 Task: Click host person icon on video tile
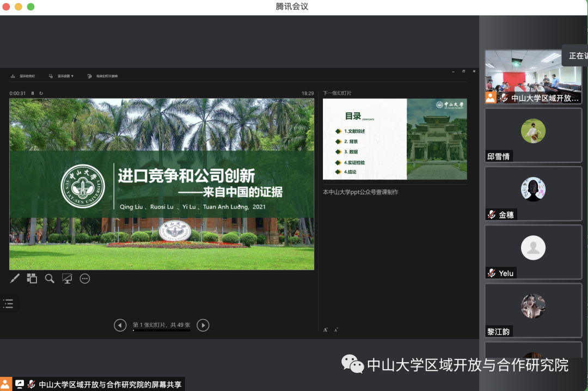[x=491, y=98]
